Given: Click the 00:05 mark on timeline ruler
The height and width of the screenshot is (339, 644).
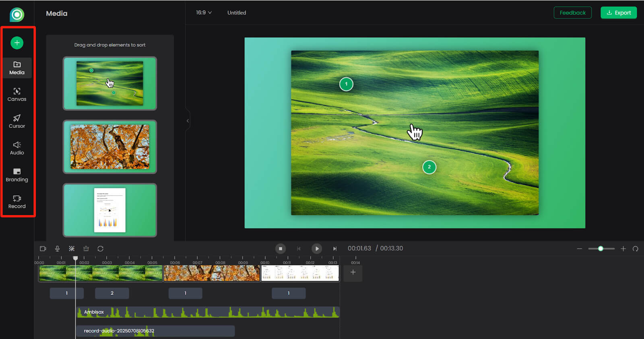Looking at the screenshot, I should pos(152,262).
